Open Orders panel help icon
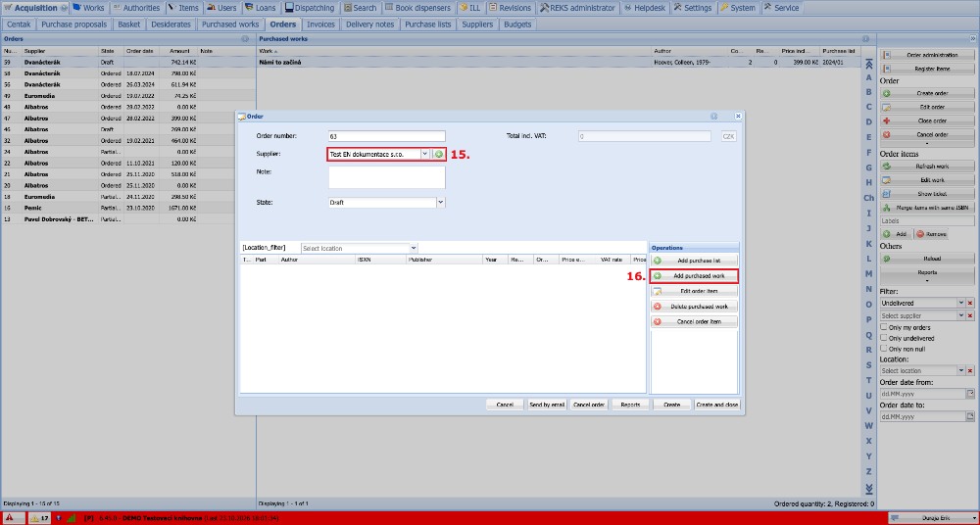The width and height of the screenshot is (980, 525). [x=245, y=39]
